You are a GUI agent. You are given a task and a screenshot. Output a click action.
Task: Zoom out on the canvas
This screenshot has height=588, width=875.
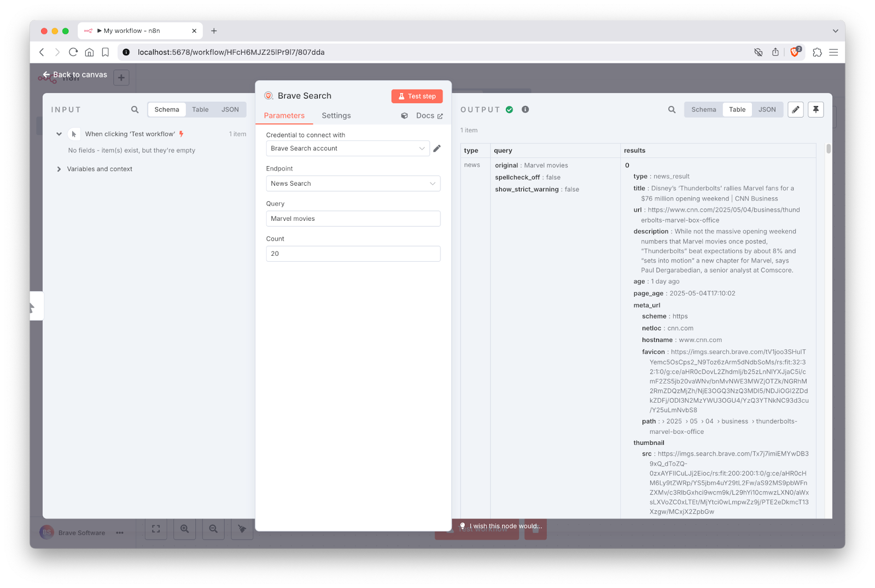tap(213, 529)
